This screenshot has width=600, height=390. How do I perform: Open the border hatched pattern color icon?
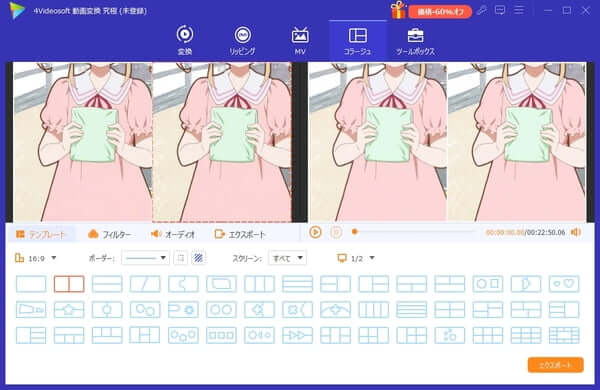click(x=198, y=258)
